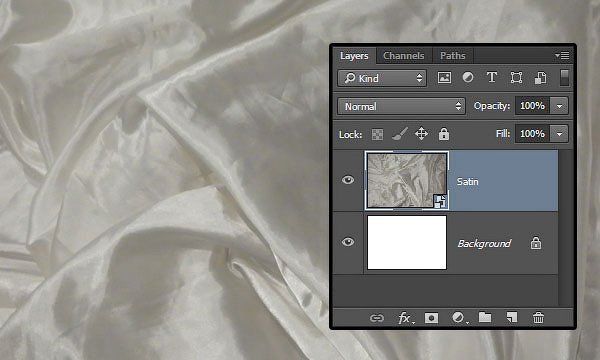600x360 pixels.
Task: Filter layers by pixel layer icon
Action: coord(444,78)
